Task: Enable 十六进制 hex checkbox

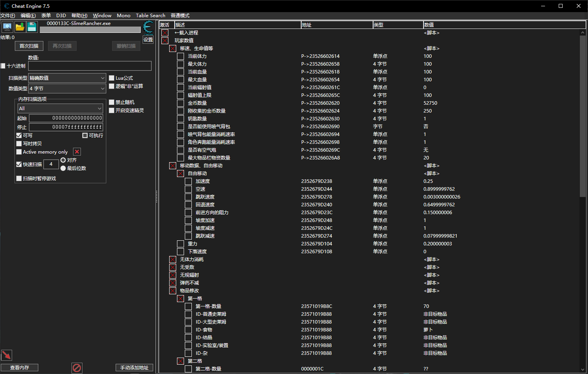Action: tap(3, 66)
